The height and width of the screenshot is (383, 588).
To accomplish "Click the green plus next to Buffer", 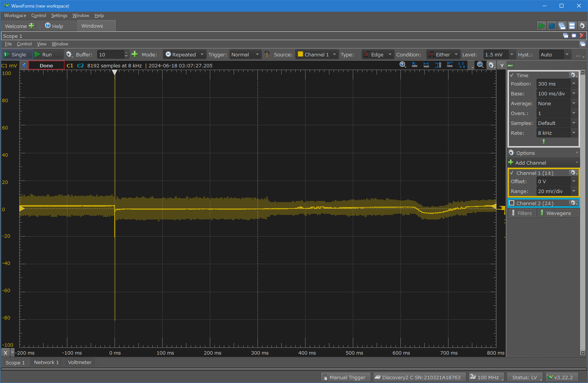I will (x=135, y=54).
